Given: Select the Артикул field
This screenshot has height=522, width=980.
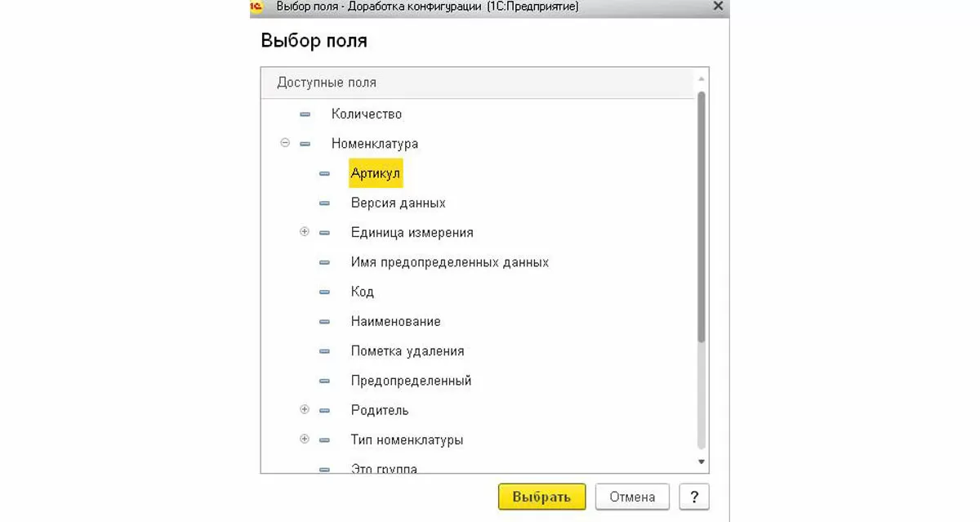Looking at the screenshot, I should [376, 173].
